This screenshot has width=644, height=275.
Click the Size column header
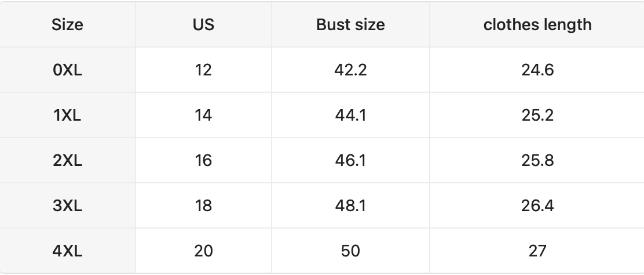click(x=67, y=25)
